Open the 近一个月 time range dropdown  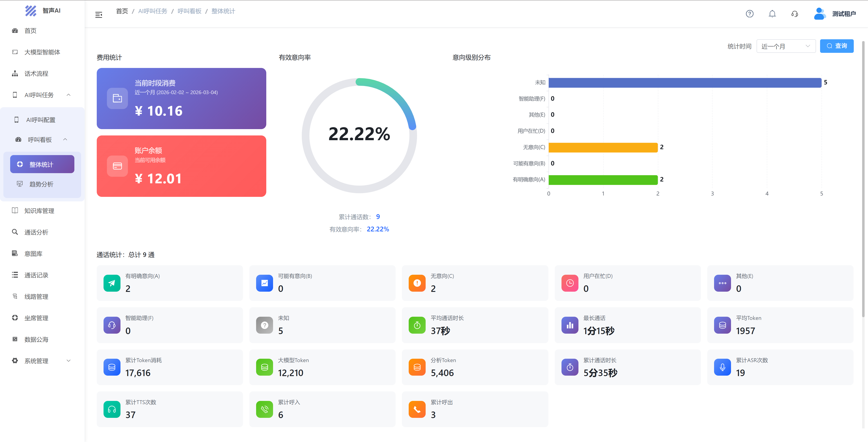(x=785, y=46)
